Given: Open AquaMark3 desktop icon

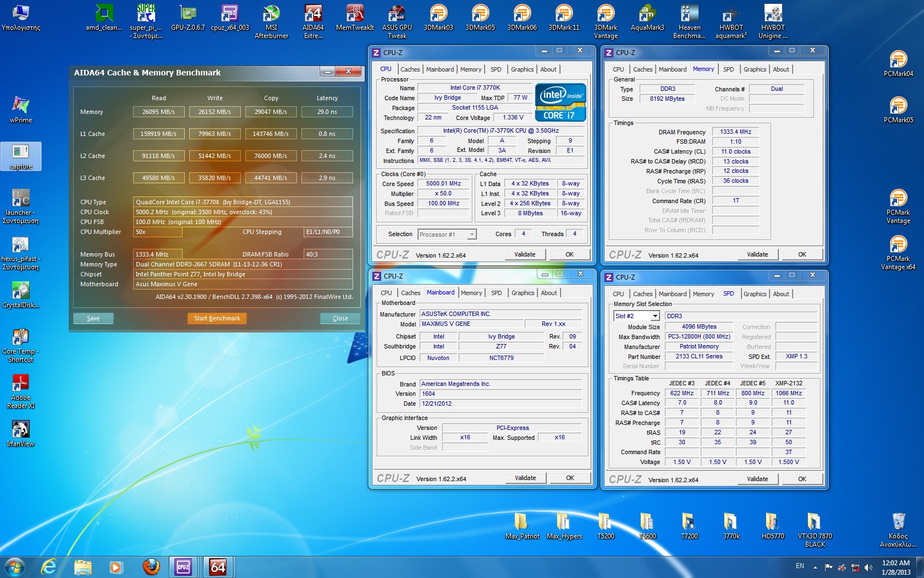Looking at the screenshot, I should (x=647, y=18).
